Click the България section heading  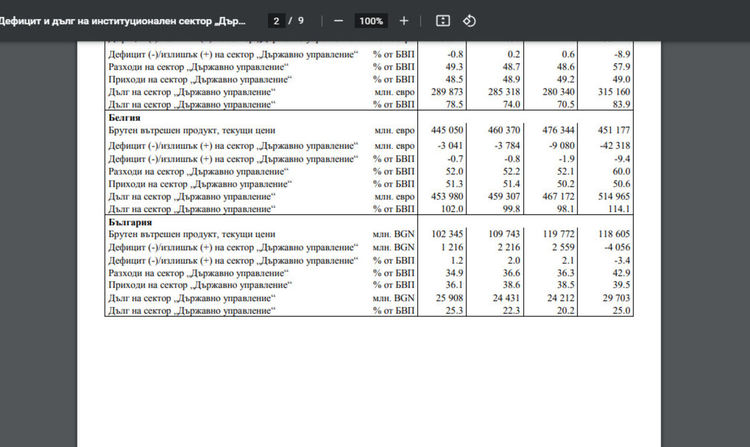pyautogui.click(x=129, y=220)
